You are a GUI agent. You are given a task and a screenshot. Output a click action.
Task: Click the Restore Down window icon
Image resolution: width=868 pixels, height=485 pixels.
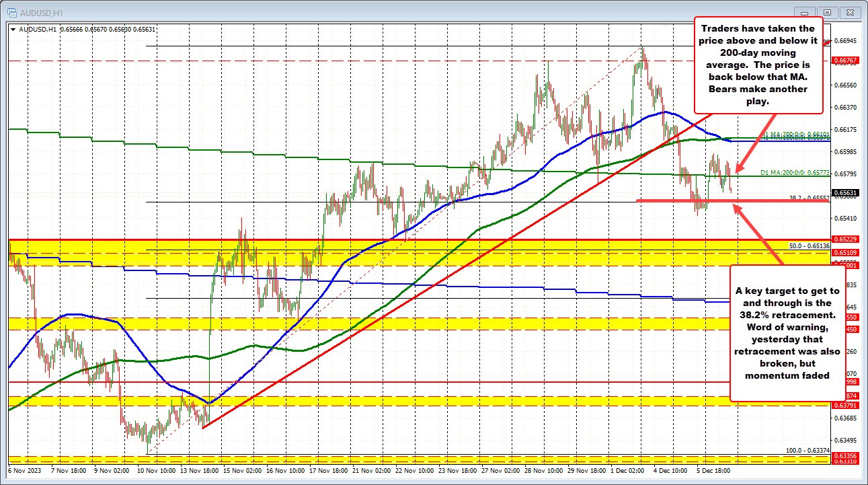click(x=828, y=11)
